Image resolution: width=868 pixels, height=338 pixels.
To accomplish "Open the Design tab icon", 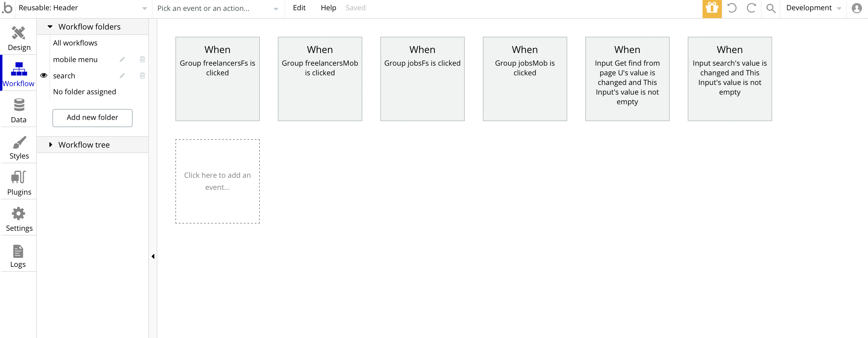I will pyautogui.click(x=18, y=33).
